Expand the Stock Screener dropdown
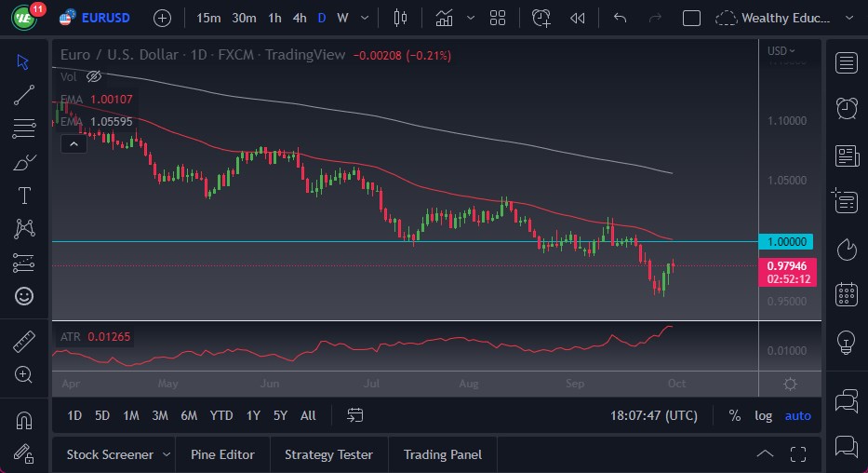868x473 pixels. point(167,454)
